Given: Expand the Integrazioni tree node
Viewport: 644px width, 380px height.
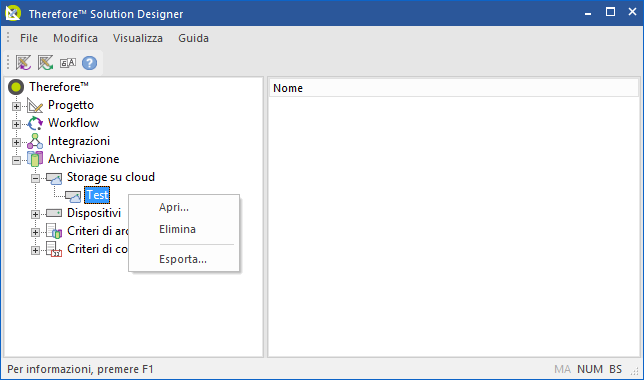Looking at the screenshot, I should click(x=16, y=142).
